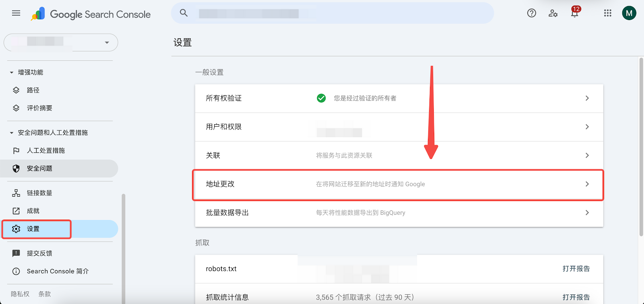
Task: Open the user settings icon in header
Action: click(x=553, y=13)
